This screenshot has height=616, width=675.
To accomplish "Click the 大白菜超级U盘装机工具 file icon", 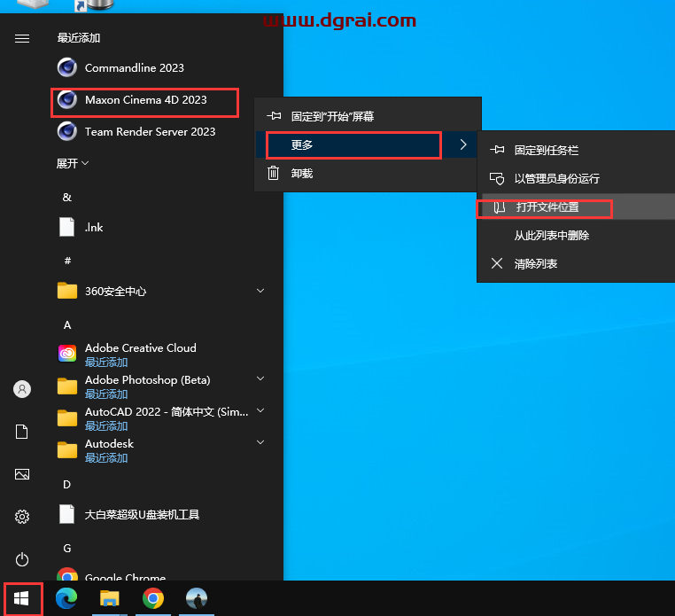I will click(x=66, y=514).
